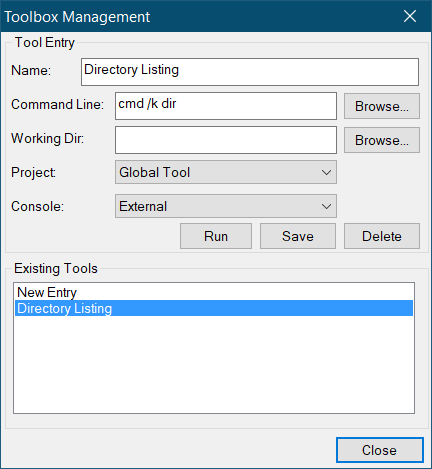Browse for a working directory
Image resolution: width=432 pixels, height=469 pixels.
[382, 140]
